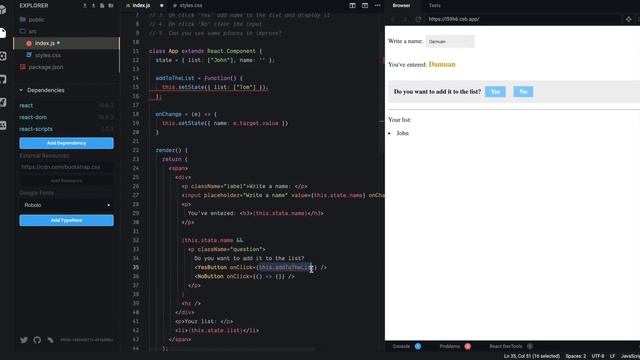This screenshot has width=640, height=360.
Task: Open the react dependency link
Action: click(26, 106)
